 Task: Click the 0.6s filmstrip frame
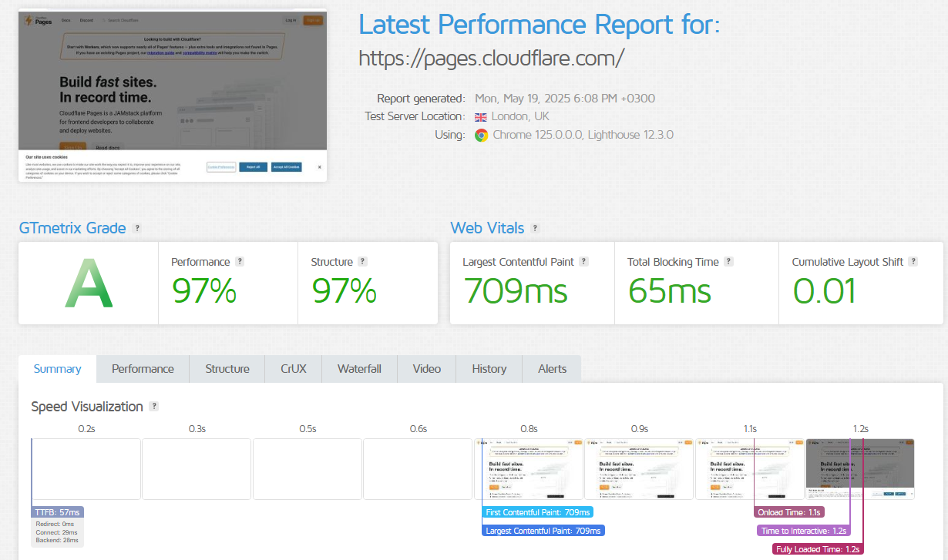point(418,469)
